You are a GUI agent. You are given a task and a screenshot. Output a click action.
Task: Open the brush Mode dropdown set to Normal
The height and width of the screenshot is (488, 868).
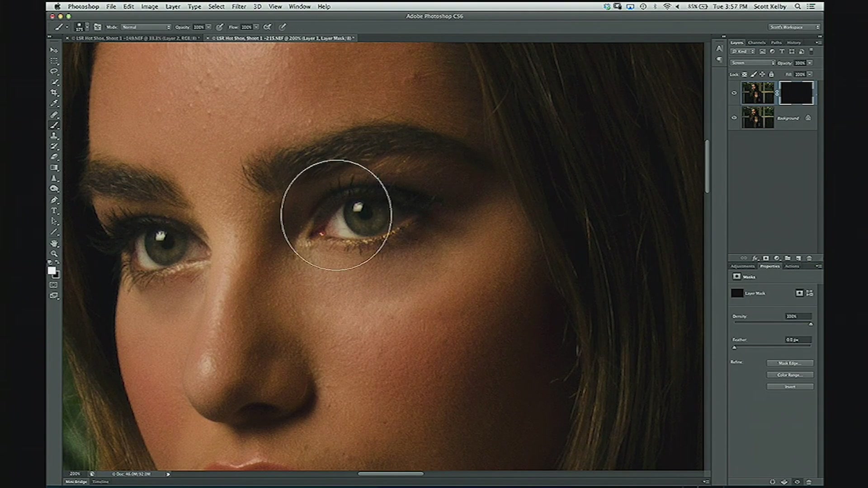(x=146, y=27)
